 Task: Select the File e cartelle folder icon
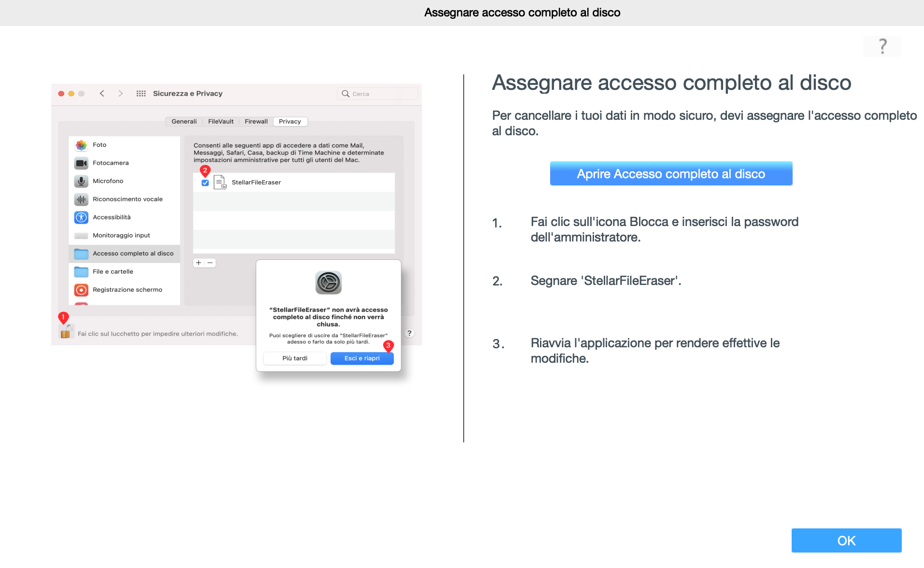tap(81, 271)
